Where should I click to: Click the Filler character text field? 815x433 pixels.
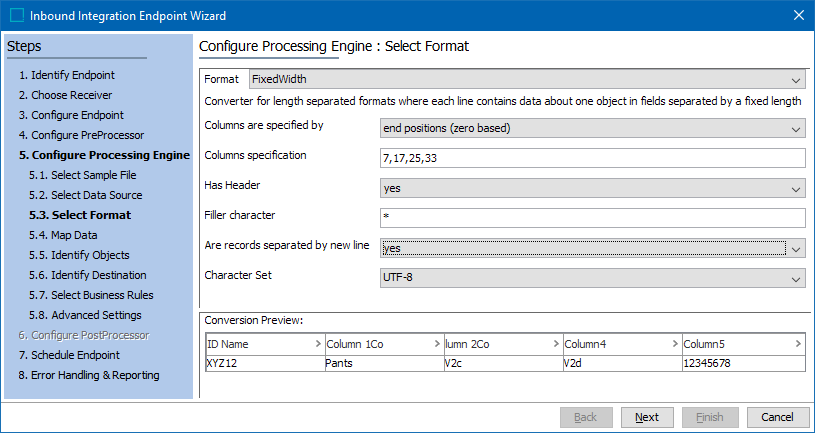pyautogui.click(x=592, y=218)
